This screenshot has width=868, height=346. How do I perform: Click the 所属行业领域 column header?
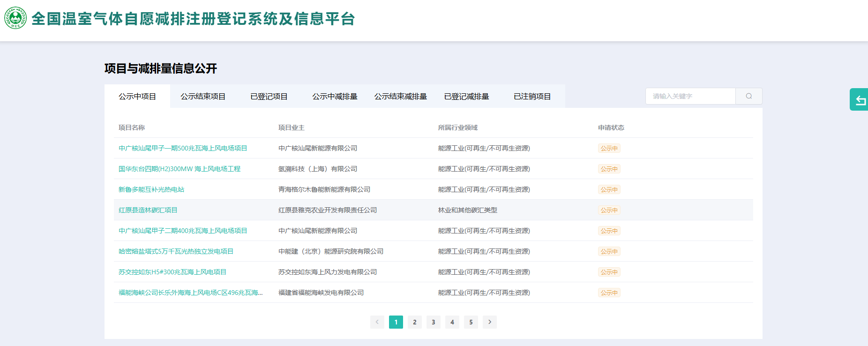click(458, 128)
